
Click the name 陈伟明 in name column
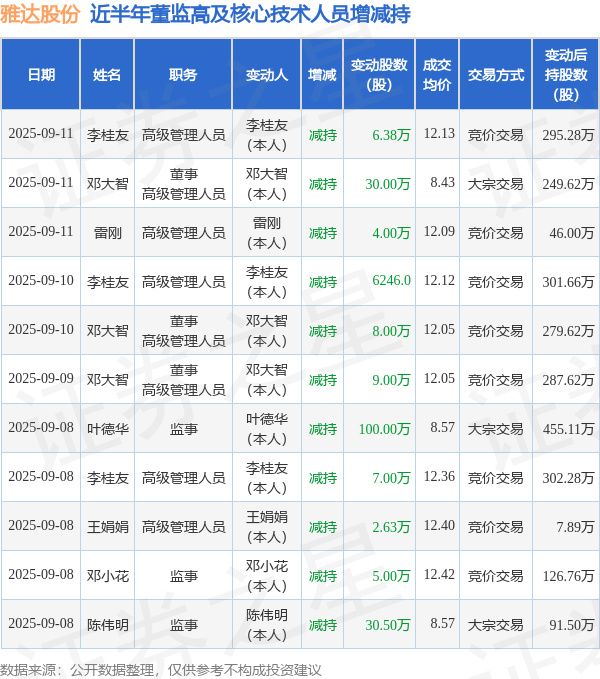point(107,624)
